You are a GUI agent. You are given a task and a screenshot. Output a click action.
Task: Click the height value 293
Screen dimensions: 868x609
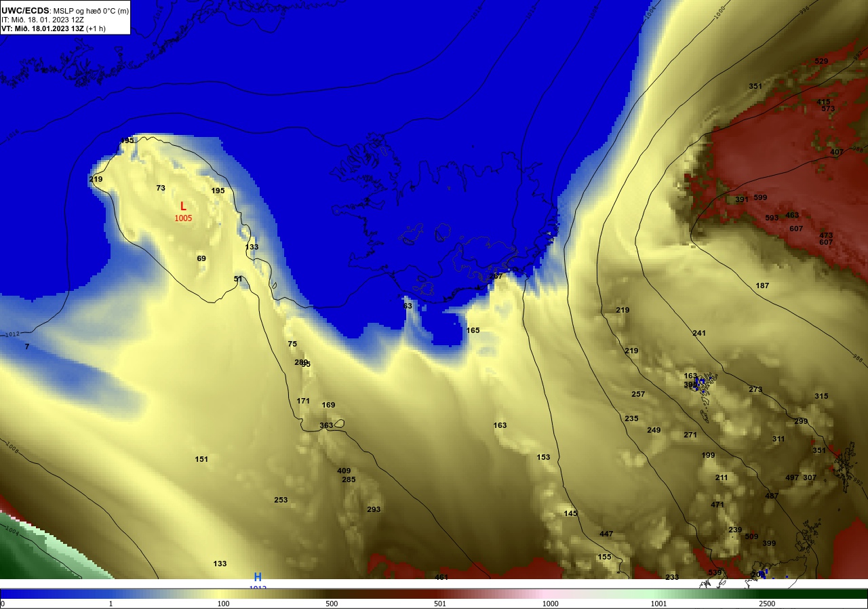374,510
